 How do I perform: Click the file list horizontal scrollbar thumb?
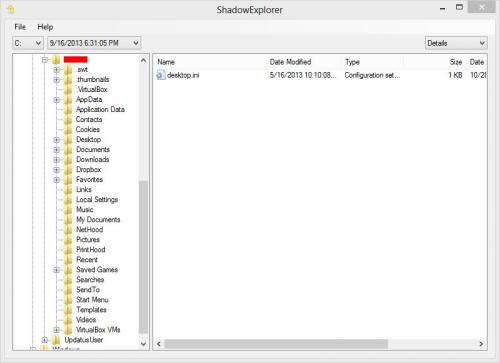(276, 344)
